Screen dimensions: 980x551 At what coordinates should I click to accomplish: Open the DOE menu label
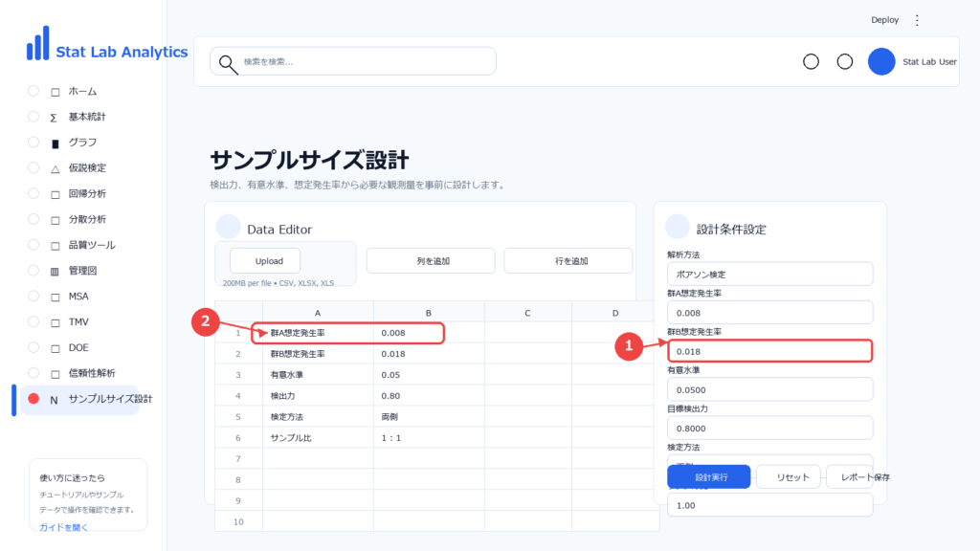[x=78, y=347]
